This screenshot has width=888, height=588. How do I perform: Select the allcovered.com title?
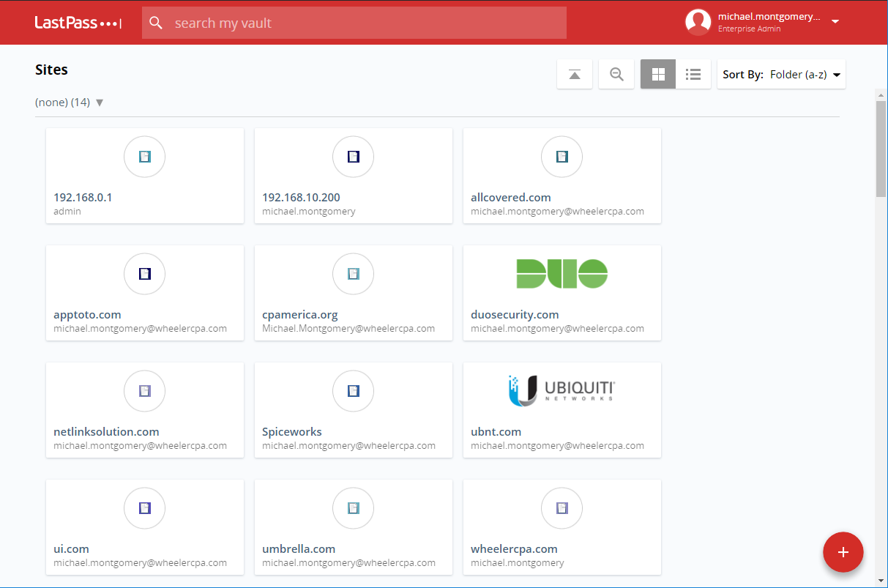(x=511, y=198)
